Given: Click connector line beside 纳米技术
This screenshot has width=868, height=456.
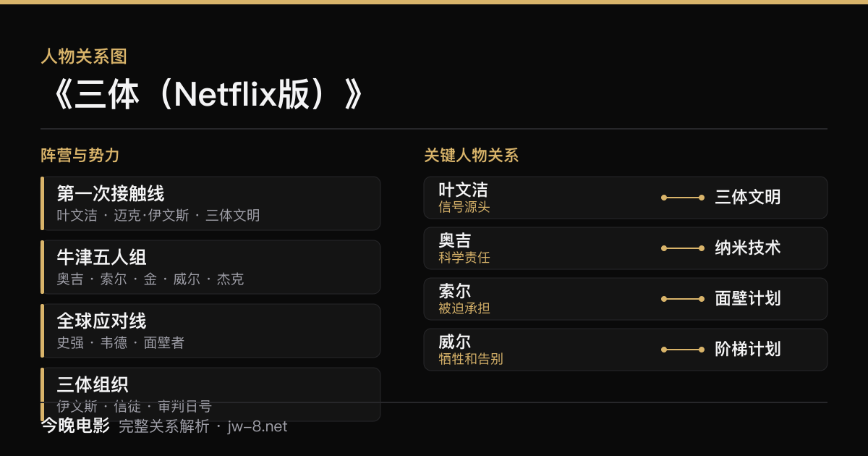Looking at the screenshot, I should 683,248.
